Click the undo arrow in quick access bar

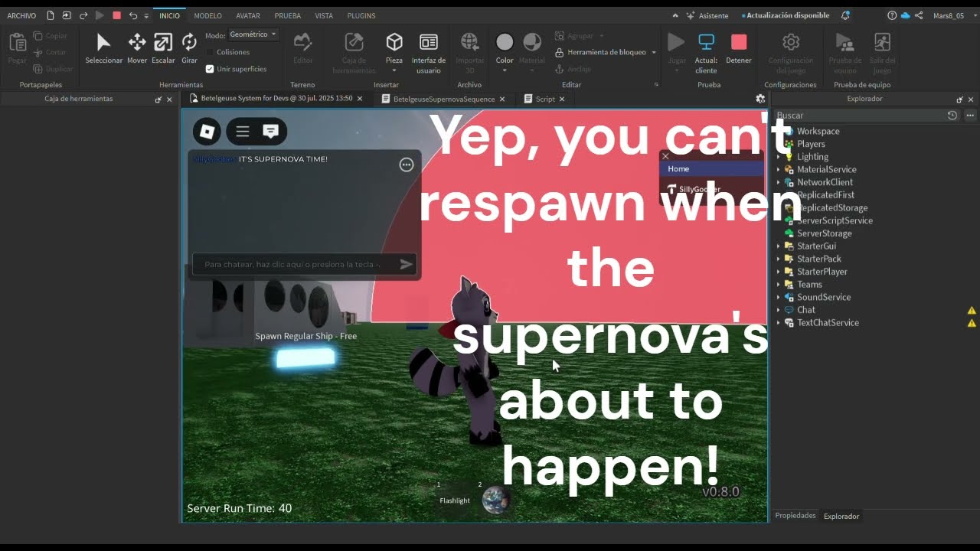133,15
